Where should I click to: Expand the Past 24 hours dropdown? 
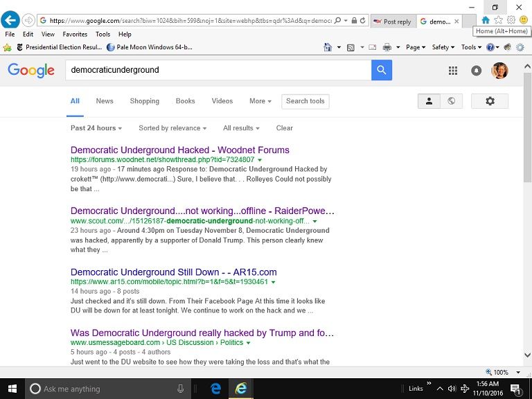96,128
